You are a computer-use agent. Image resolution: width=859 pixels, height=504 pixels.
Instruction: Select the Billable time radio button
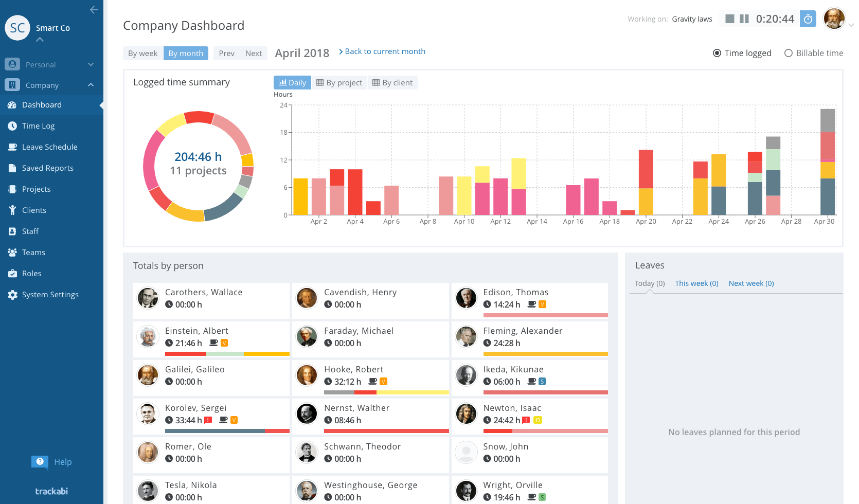pos(788,53)
